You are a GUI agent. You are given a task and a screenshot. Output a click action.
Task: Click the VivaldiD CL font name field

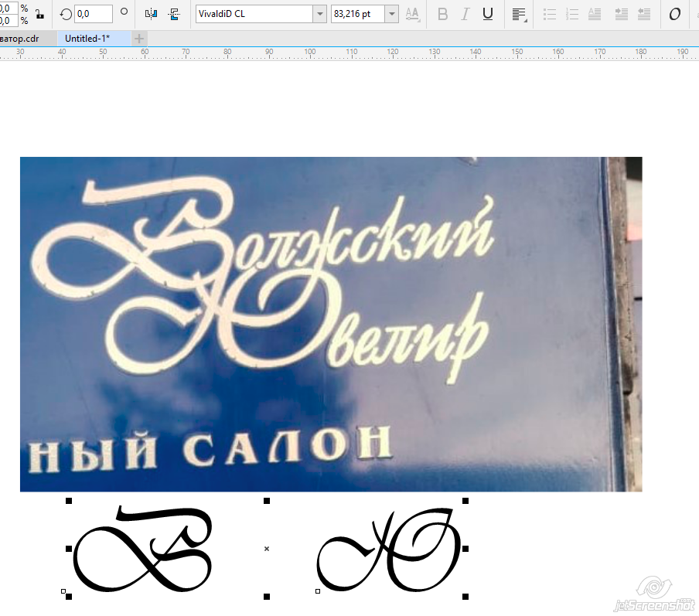[254, 14]
